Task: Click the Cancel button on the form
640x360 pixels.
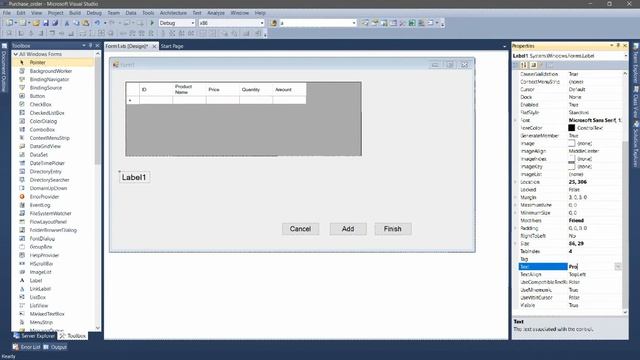Action: [300, 229]
